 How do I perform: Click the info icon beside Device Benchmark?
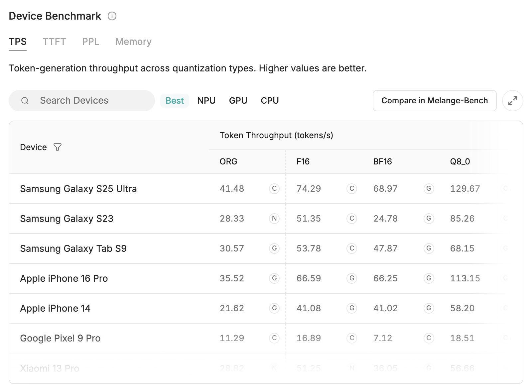pos(112,16)
